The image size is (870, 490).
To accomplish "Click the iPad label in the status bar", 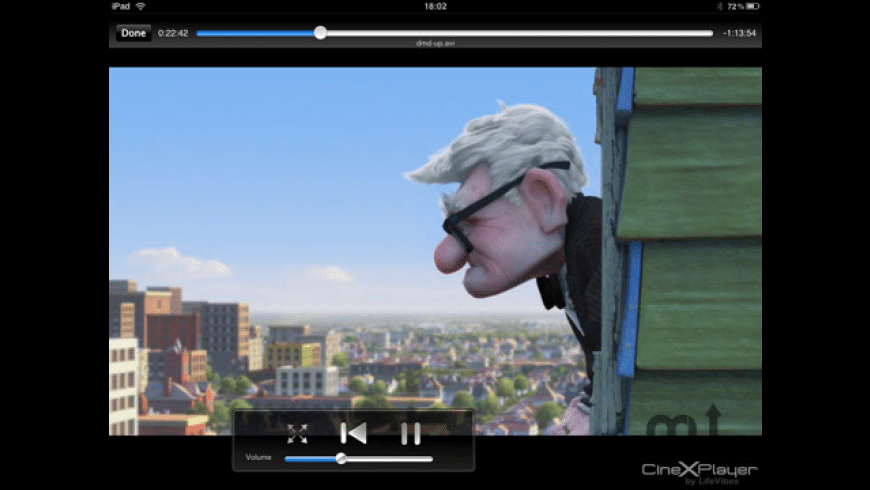I will coord(121,6).
